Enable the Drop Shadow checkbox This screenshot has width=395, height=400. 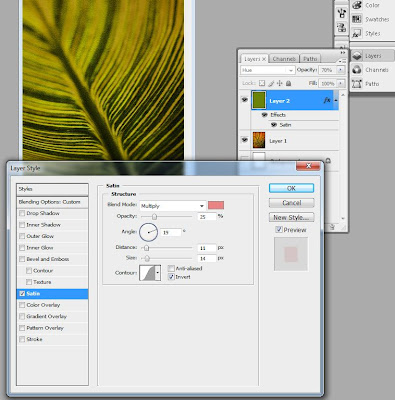click(22, 213)
